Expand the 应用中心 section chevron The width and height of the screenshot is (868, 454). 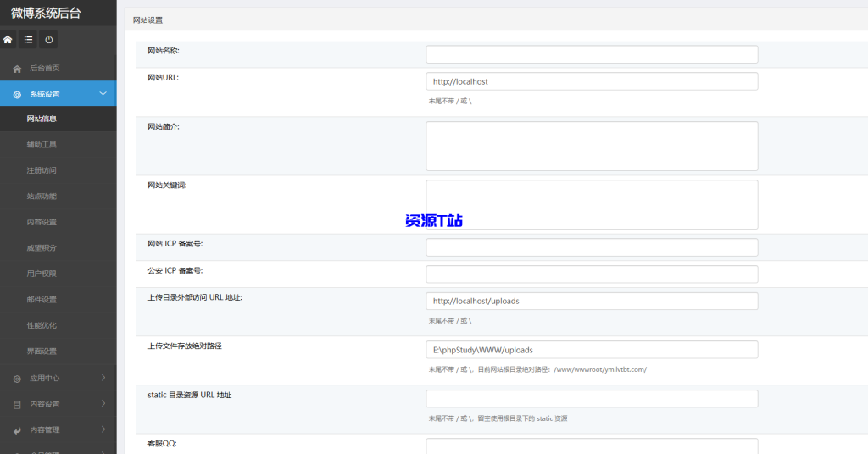coord(103,378)
